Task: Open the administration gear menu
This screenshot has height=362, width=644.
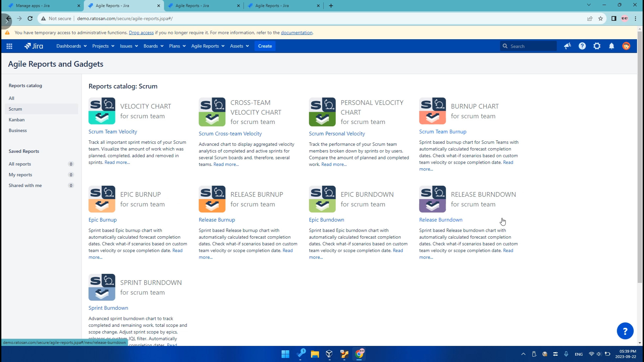Action: [x=597, y=46]
